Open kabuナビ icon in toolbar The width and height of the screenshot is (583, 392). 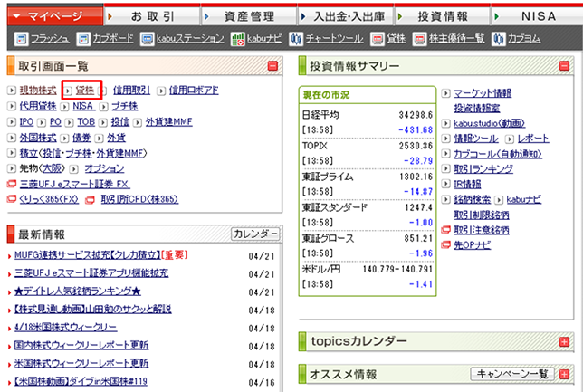click(238, 39)
